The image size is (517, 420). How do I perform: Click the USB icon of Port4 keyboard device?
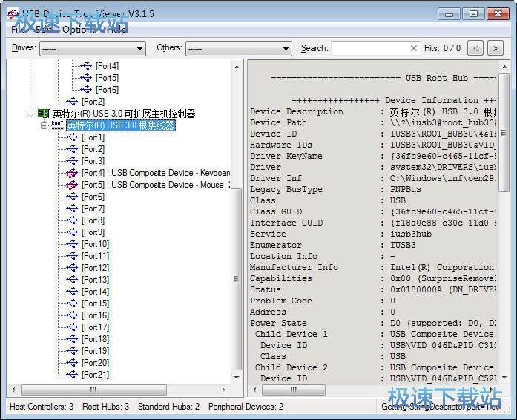(x=72, y=173)
